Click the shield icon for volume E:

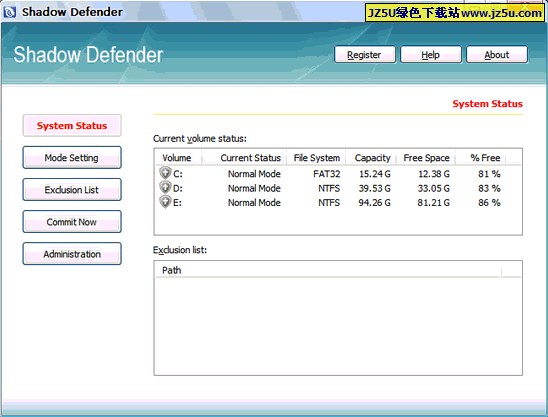165,202
